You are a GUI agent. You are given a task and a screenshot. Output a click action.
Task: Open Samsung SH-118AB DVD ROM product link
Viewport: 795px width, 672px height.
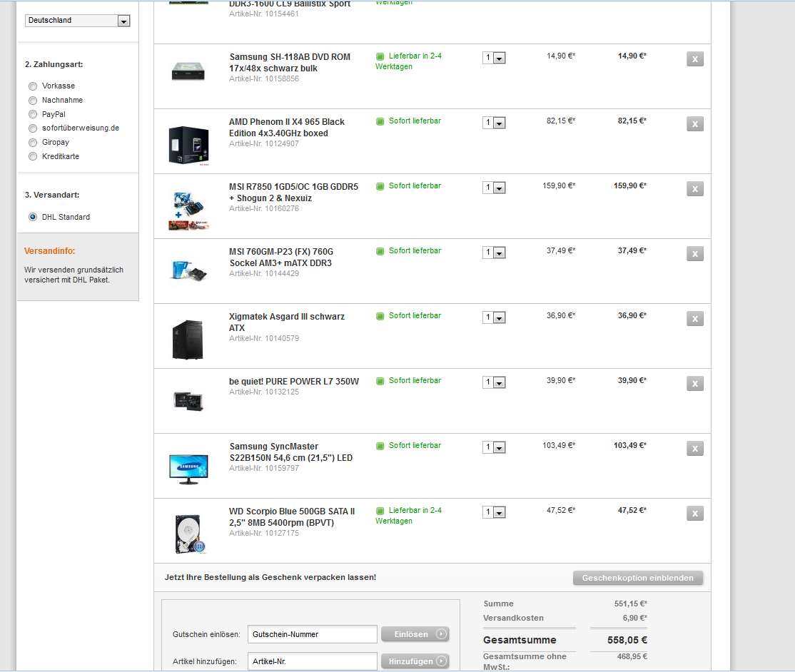(x=290, y=62)
